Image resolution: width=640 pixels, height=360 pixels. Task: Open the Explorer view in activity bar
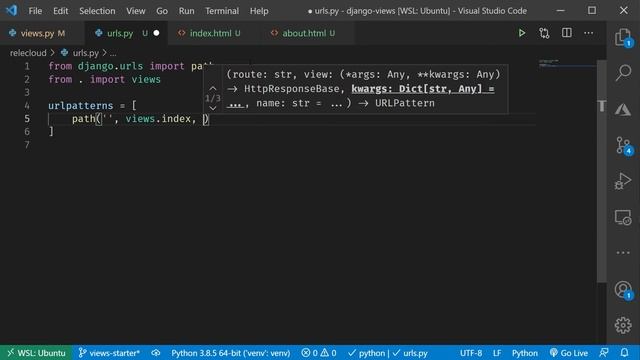coord(623,37)
